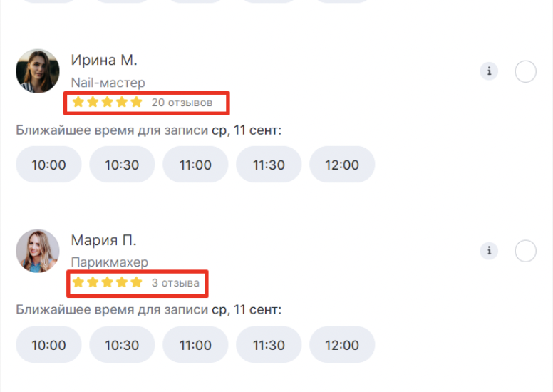Image resolution: width=553 pixels, height=392 pixels.
Task: Select the radio button for Ирина М.
Action: [x=525, y=71]
